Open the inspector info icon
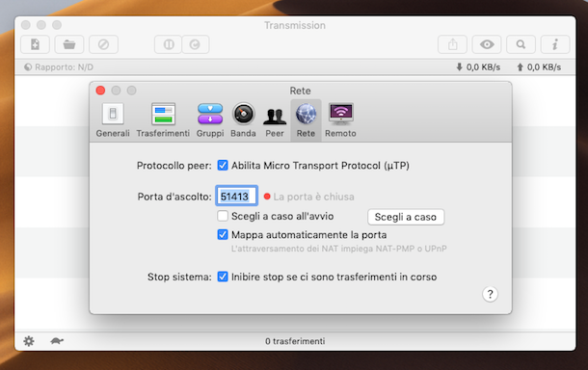 point(555,44)
